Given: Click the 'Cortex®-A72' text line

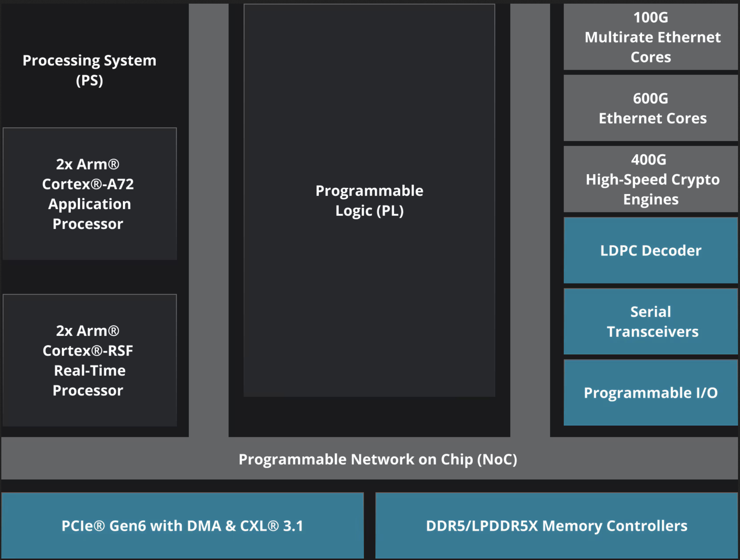Looking at the screenshot, I should pos(88,184).
